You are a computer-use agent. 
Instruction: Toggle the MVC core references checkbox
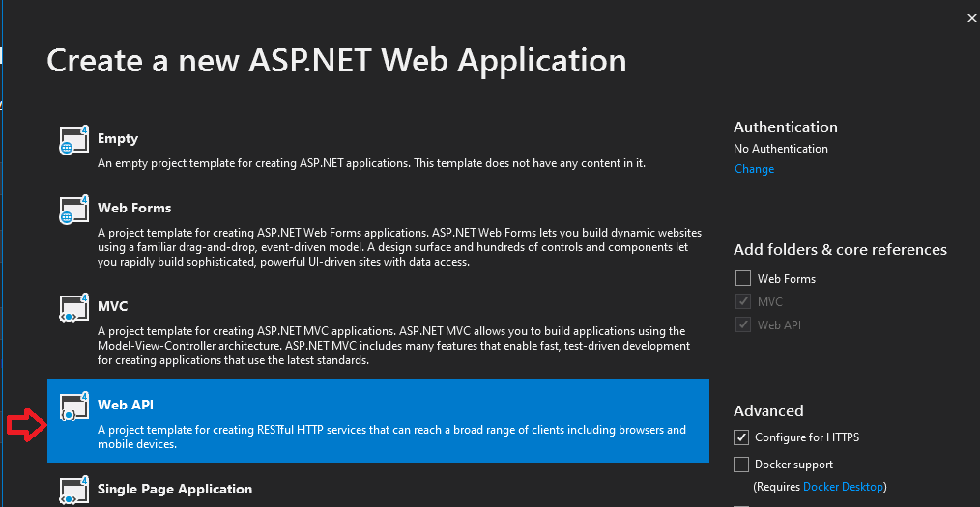tap(743, 301)
